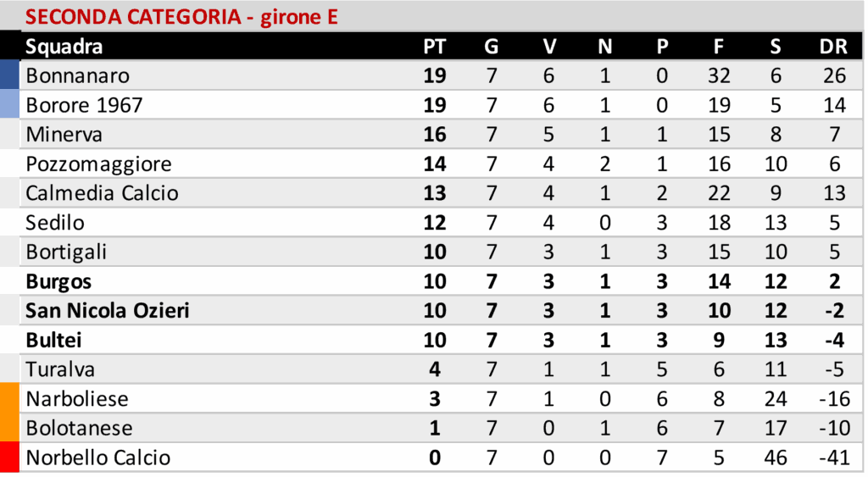
Task: Select the San Nicola Ozieri team name
Action: [x=108, y=311]
